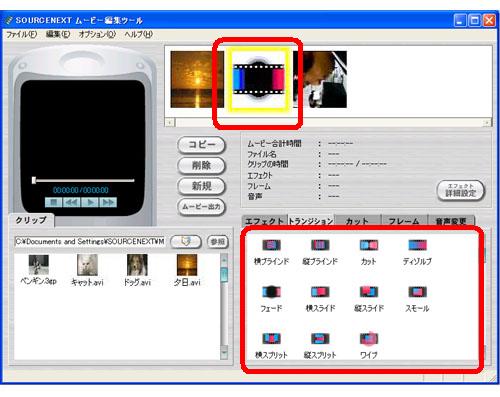The width and height of the screenshot is (500, 397).
Task: Click the 参照 browse button
Action: pos(218,242)
